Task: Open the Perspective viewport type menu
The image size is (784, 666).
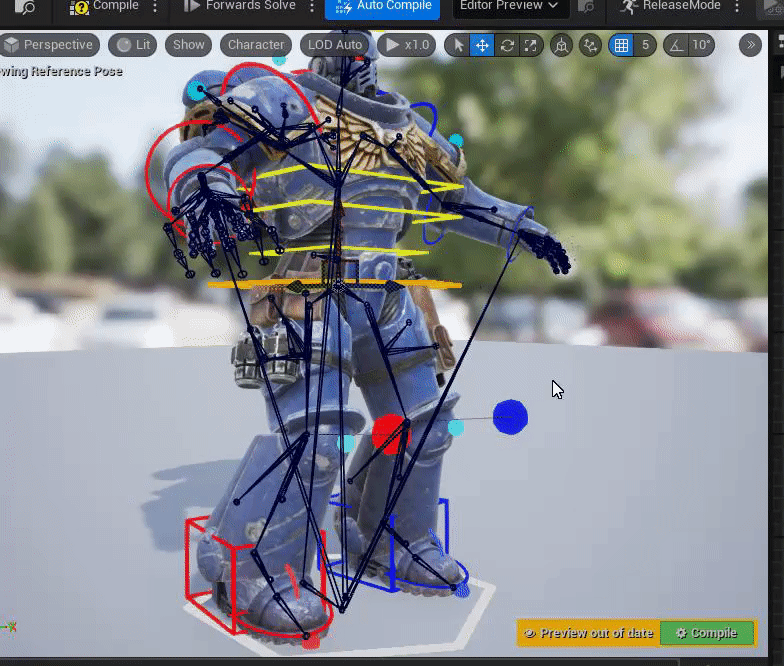Action: coord(49,45)
